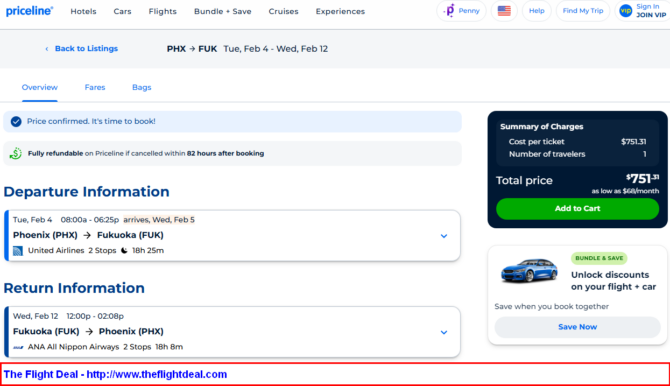Click the '18h 25m' departure duration
Image resolution: width=670 pixels, height=386 pixels.
(148, 250)
